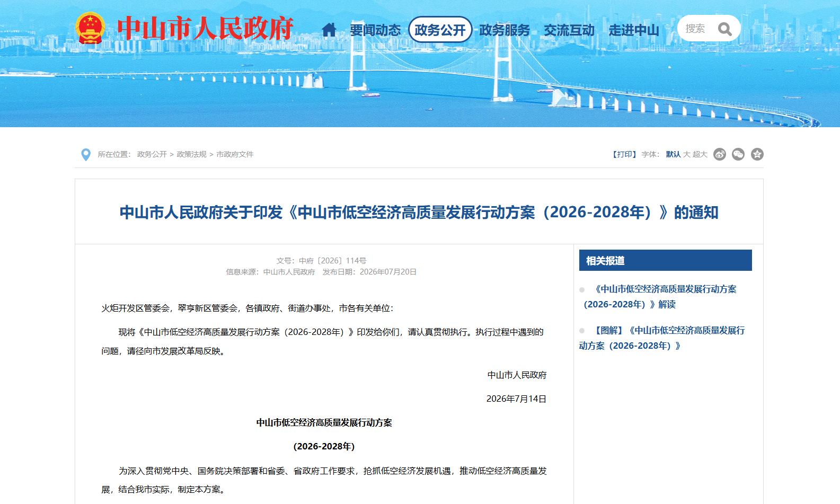Share to QQ Zone star icon
The height and width of the screenshot is (504, 840).
click(757, 154)
